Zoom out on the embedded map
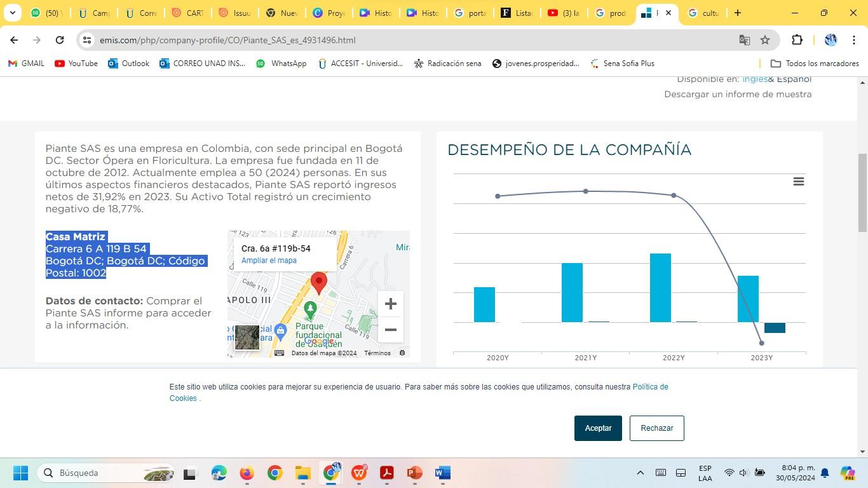 coord(391,330)
